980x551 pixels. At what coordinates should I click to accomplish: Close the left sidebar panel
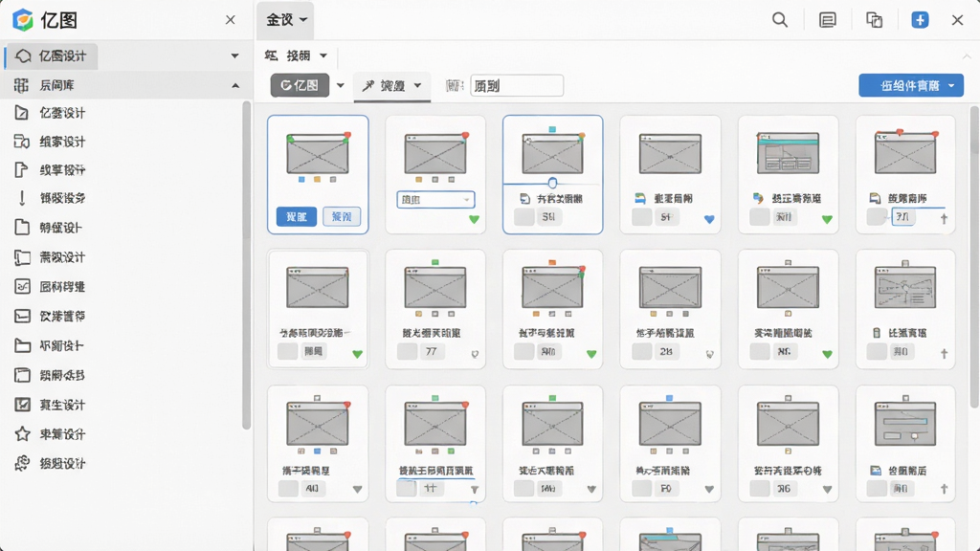click(x=230, y=20)
